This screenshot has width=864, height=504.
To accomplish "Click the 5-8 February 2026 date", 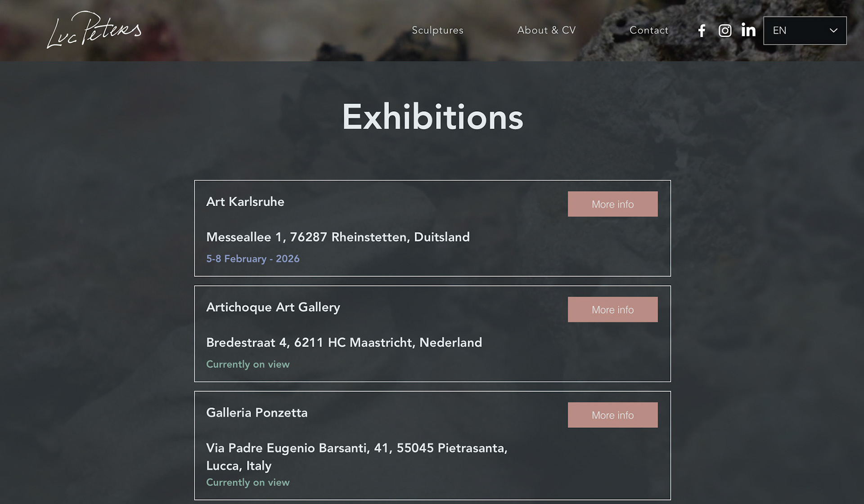I will (253, 259).
